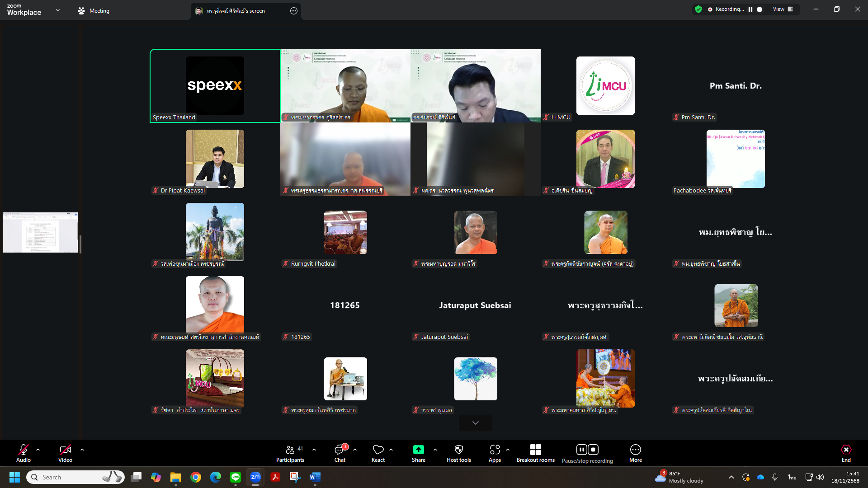Open Host tools shield icon
The width and height of the screenshot is (868, 488).
(x=458, y=450)
